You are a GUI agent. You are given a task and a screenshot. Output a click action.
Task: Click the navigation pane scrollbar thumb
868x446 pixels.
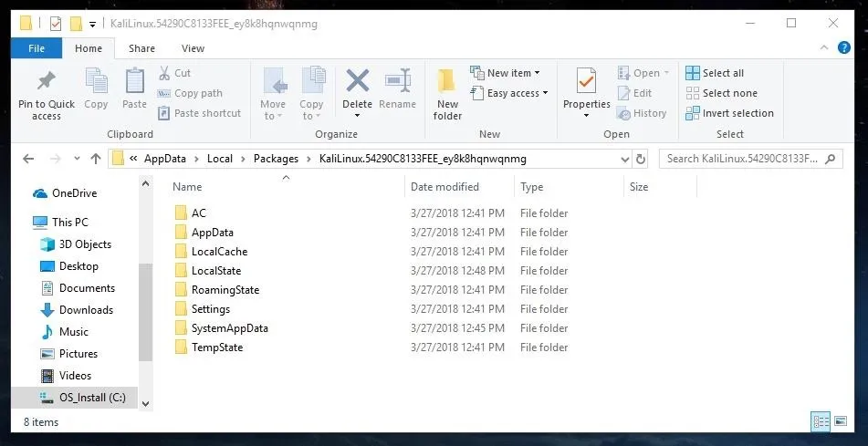pyautogui.click(x=146, y=313)
